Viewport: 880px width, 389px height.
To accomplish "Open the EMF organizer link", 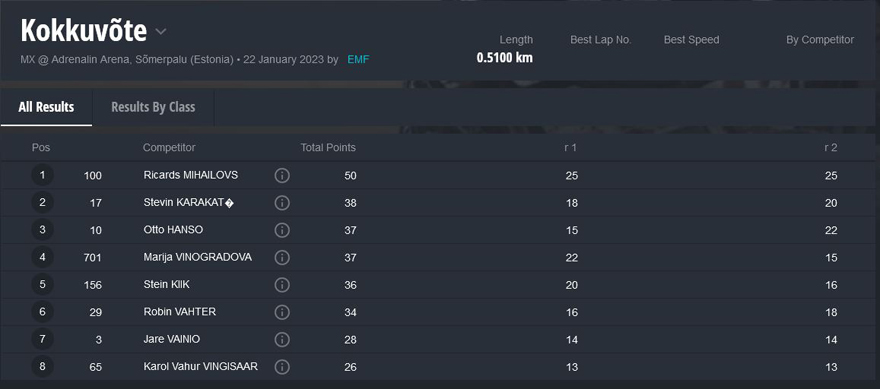I will pyautogui.click(x=358, y=60).
